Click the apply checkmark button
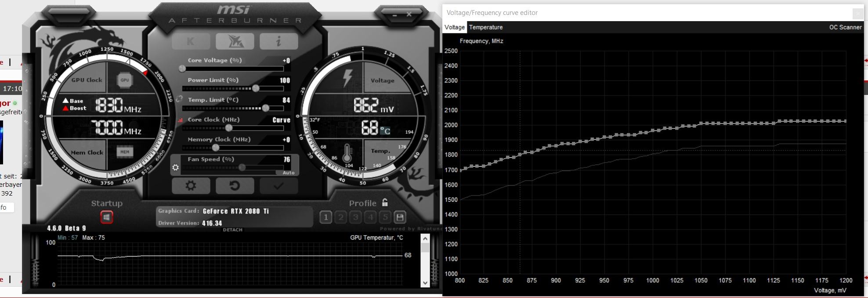This screenshot has height=298, width=868. click(278, 185)
